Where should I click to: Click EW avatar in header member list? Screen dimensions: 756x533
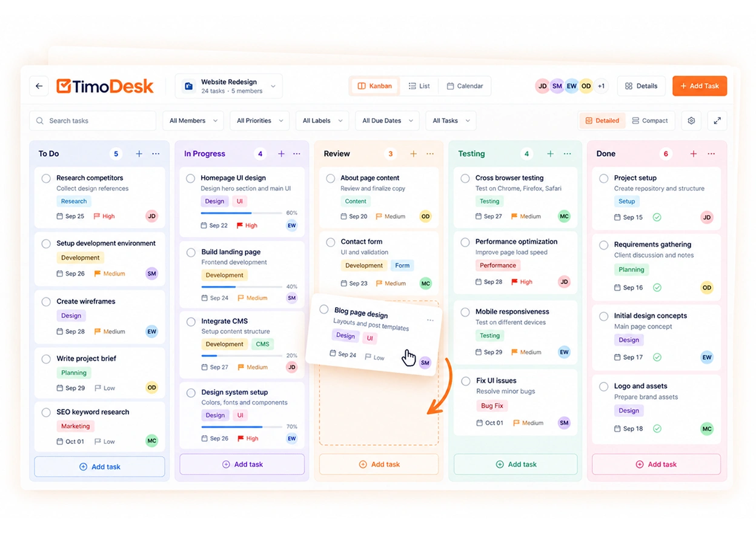pyautogui.click(x=571, y=86)
